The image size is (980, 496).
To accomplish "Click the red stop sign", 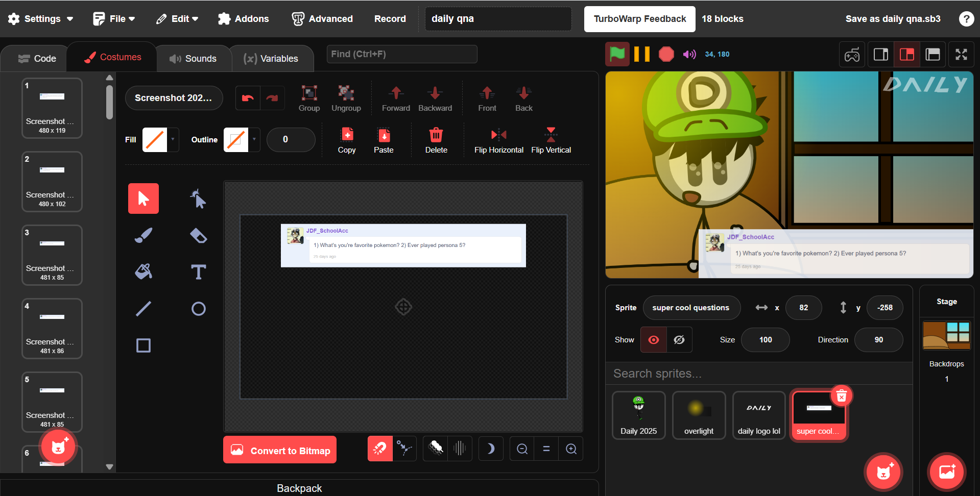I will pyautogui.click(x=666, y=54).
